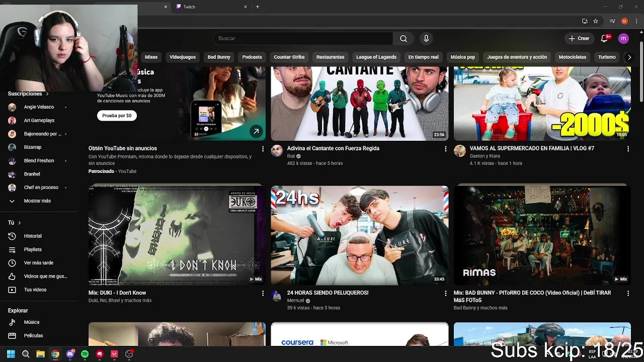Screen dimensions: 644x362
Task: Open Windows taskbar search
Action: [x=26, y=354]
